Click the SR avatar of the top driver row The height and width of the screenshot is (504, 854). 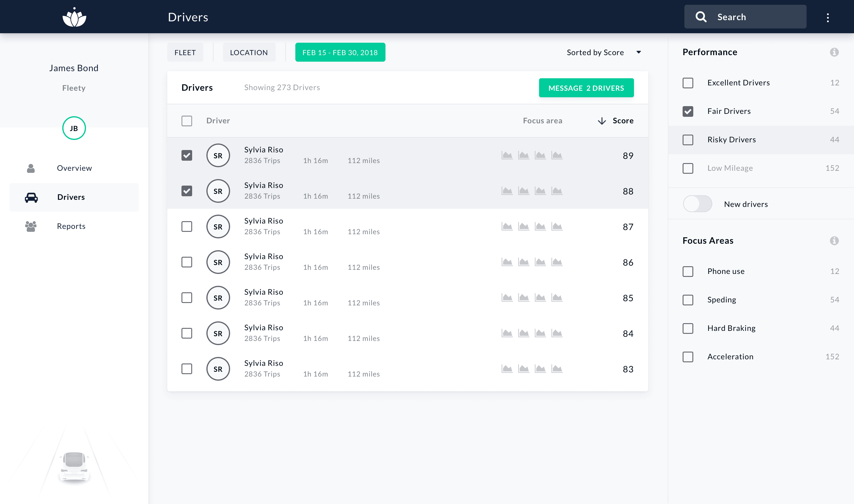click(x=218, y=155)
